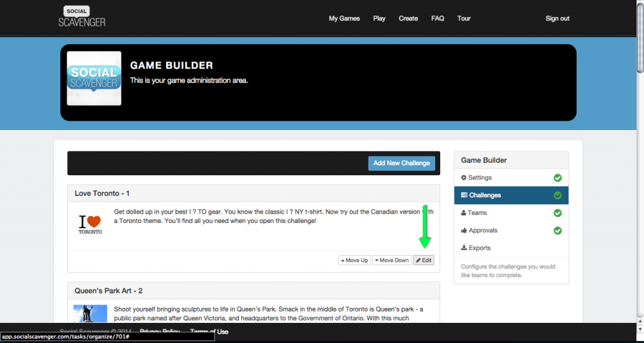Viewport: 644px width, 343px height.
Task: Select the Queen's Park Art - 2 heading
Action: coord(108,291)
